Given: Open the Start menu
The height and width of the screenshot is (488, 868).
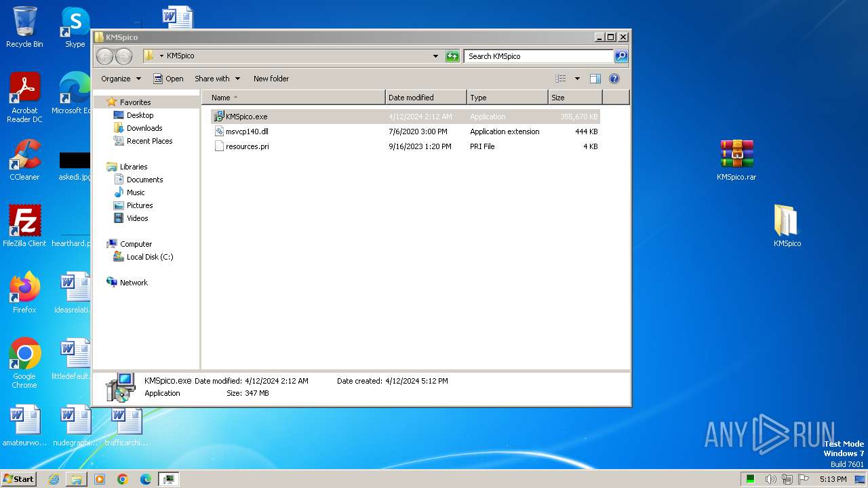Looking at the screenshot, I should [x=19, y=479].
